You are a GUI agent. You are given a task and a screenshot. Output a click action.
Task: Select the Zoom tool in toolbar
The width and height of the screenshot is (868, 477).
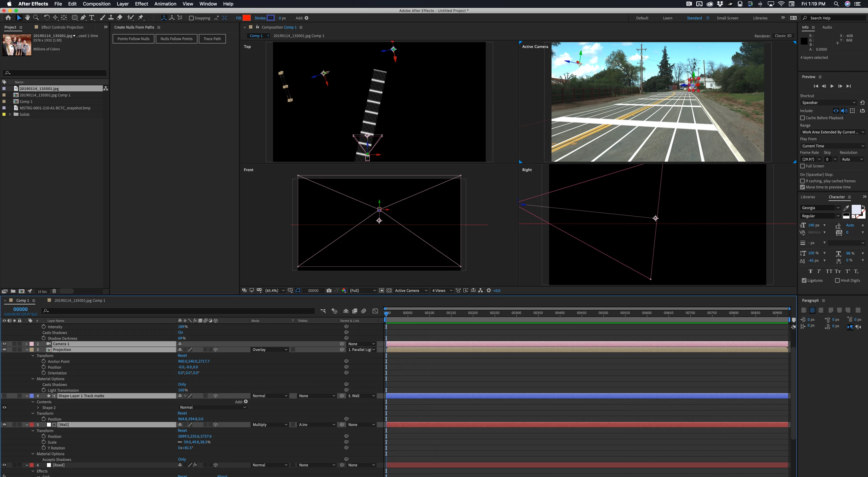click(x=36, y=18)
